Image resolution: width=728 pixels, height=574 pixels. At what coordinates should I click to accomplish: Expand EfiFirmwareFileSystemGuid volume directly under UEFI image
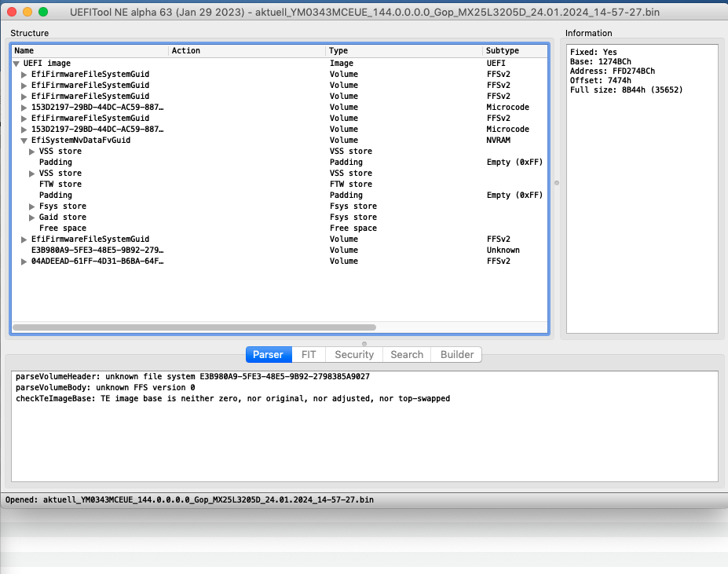(24, 75)
